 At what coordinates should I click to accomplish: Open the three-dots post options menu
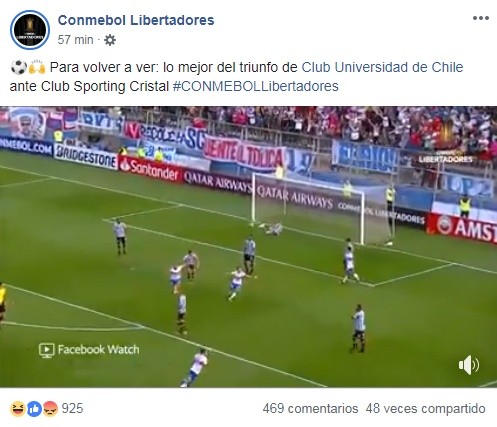480,18
